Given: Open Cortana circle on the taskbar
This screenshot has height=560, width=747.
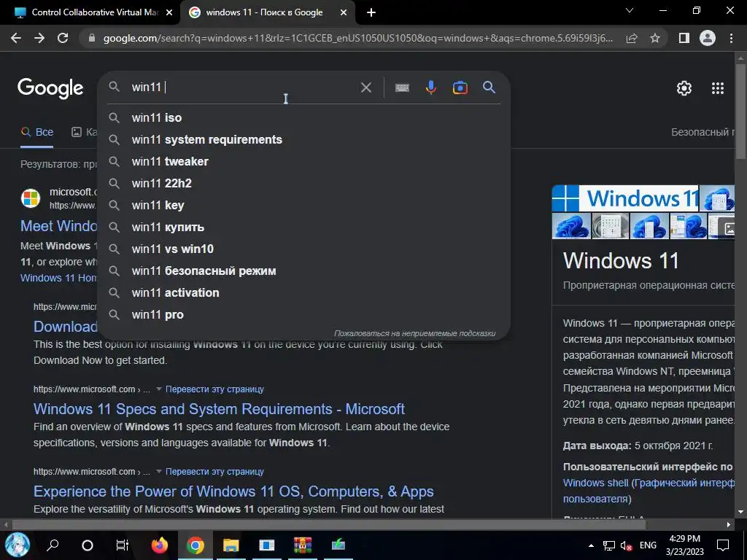Looking at the screenshot, I should coord(88,545).
